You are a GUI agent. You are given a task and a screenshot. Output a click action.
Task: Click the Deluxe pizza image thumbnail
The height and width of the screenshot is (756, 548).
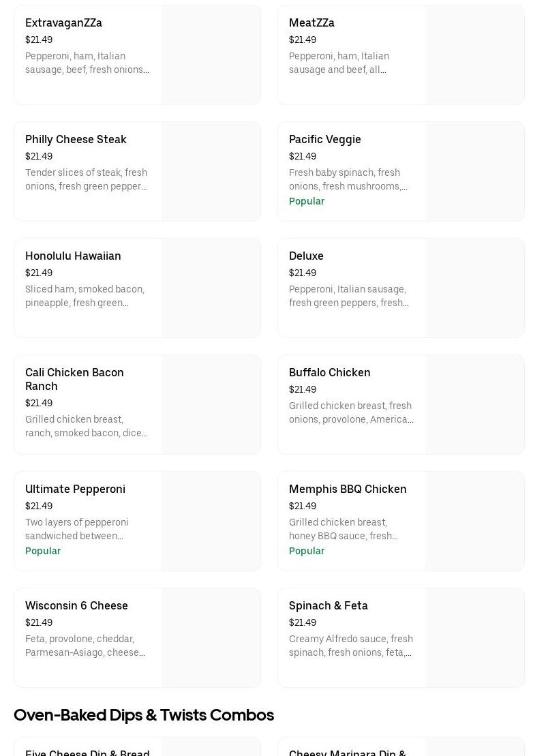point(475,288)
